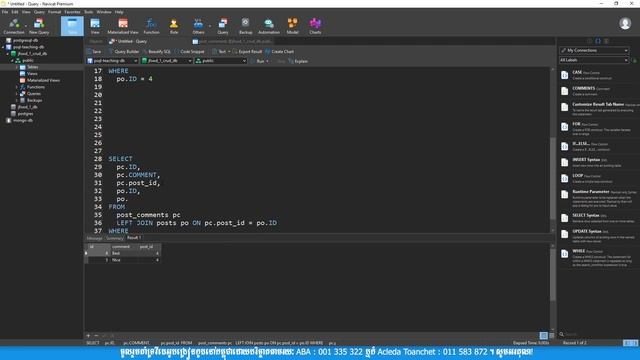Open the View objects toolbar icon
This screenshot has height=360, width=640.
pyautogui.click(x=95, y=26)
